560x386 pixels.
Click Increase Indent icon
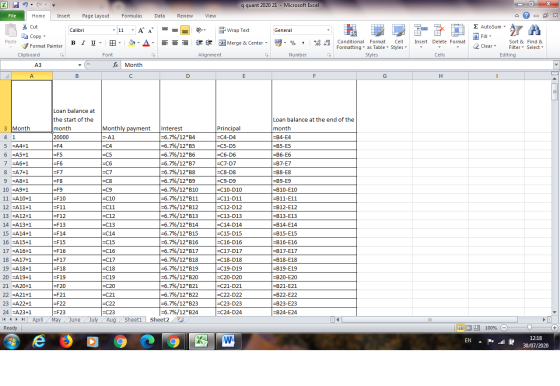pos(209,43)
